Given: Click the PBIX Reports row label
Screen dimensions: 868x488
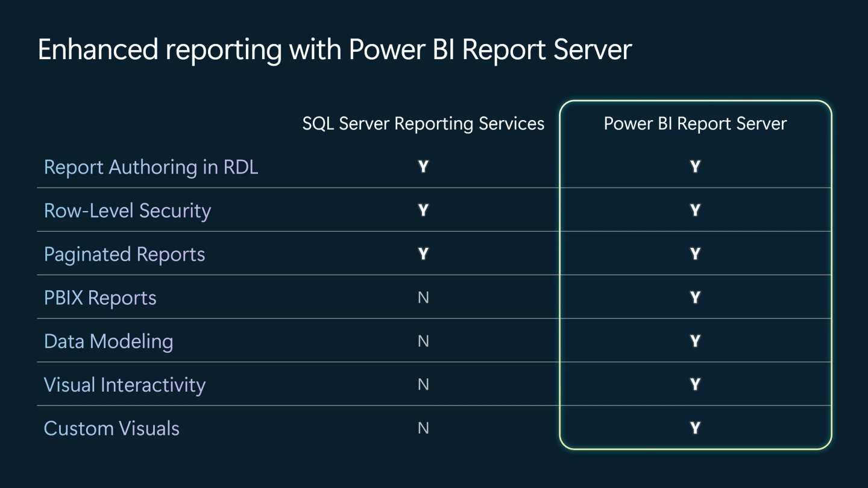Looking at the screenshot, I should (100, 297).
